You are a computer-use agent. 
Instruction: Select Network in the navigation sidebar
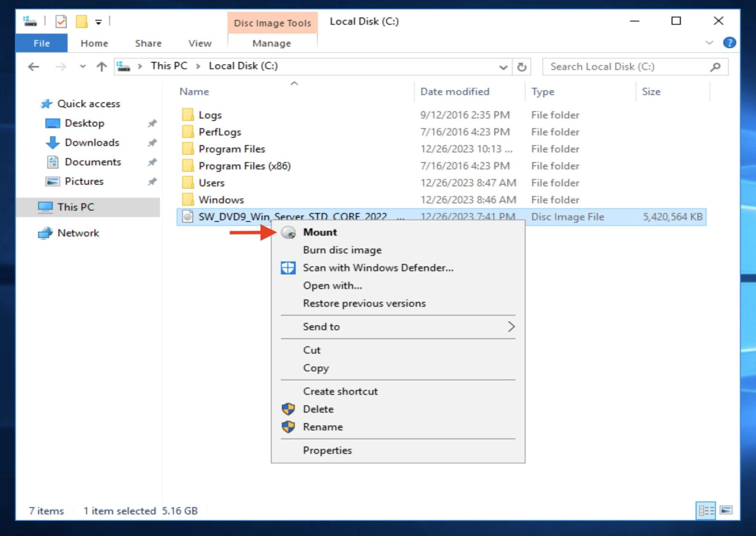pos(78,233)
